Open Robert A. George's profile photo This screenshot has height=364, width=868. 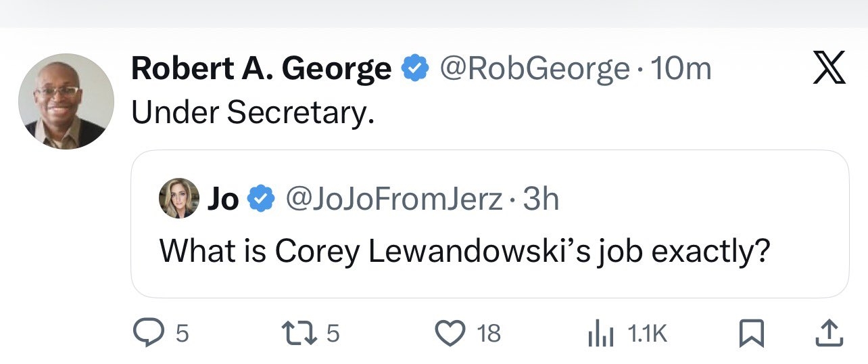pos(66,101)
